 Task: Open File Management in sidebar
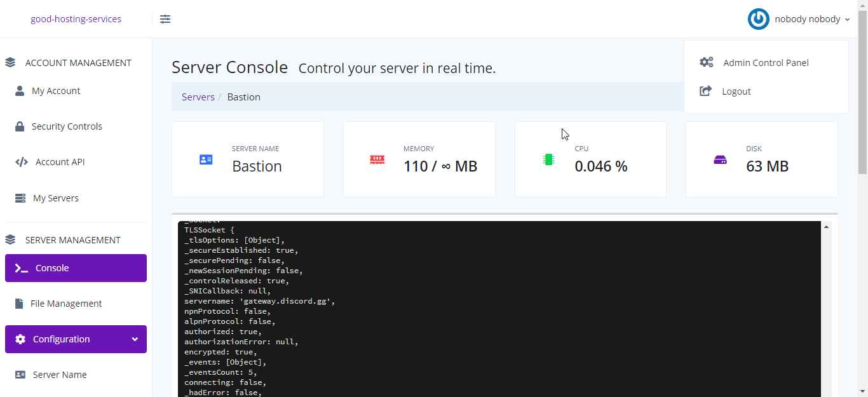[x=66, y=304]
